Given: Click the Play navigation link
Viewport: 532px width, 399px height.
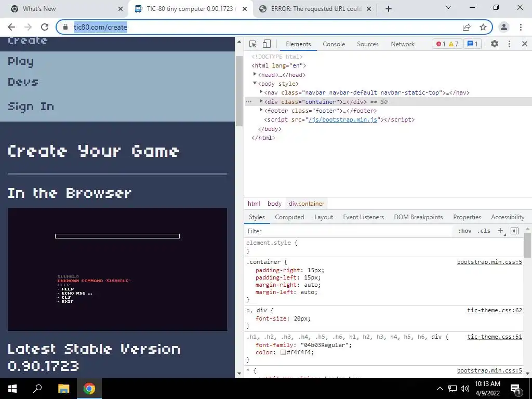Looking at the screenshot, I should 21,62.
